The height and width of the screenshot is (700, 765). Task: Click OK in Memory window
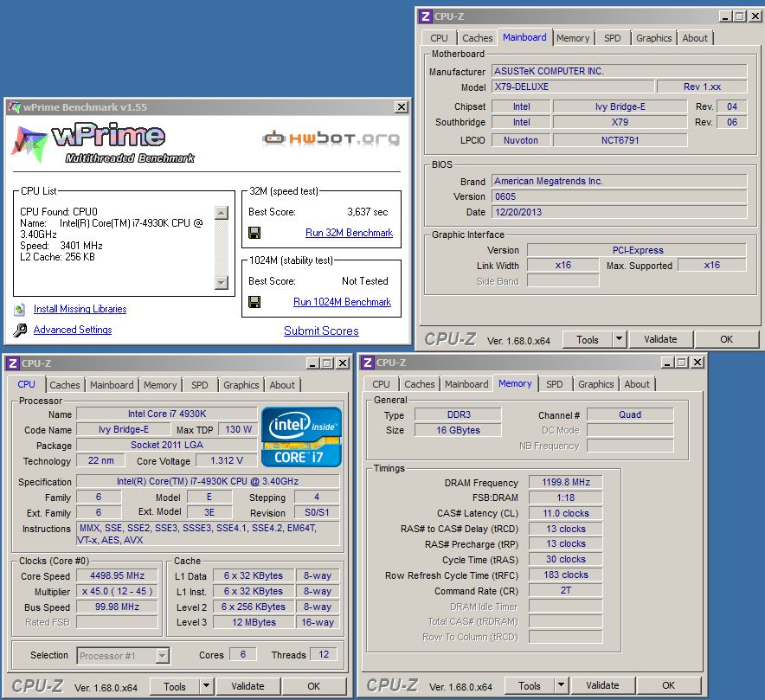pyautogui.click(x=668, y=685)
